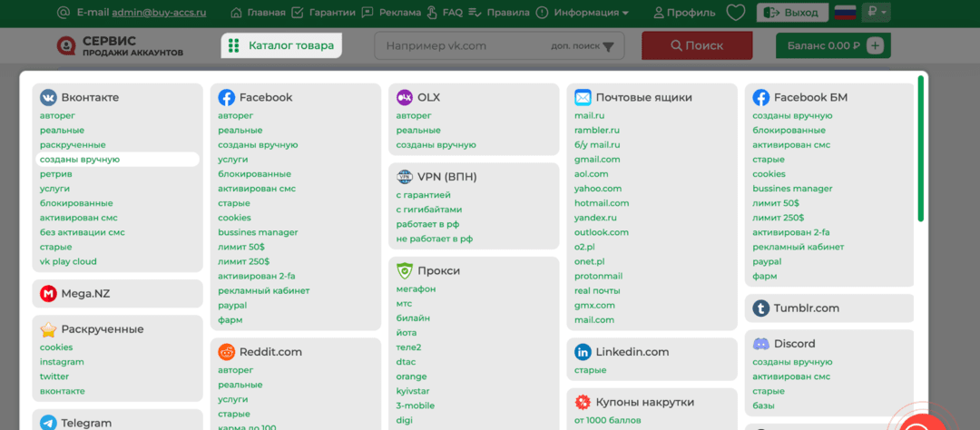The width and height of the screenshot is (980, 430).
Task: Click the Tumblr.com logo icon
Action: pos(760,308)
